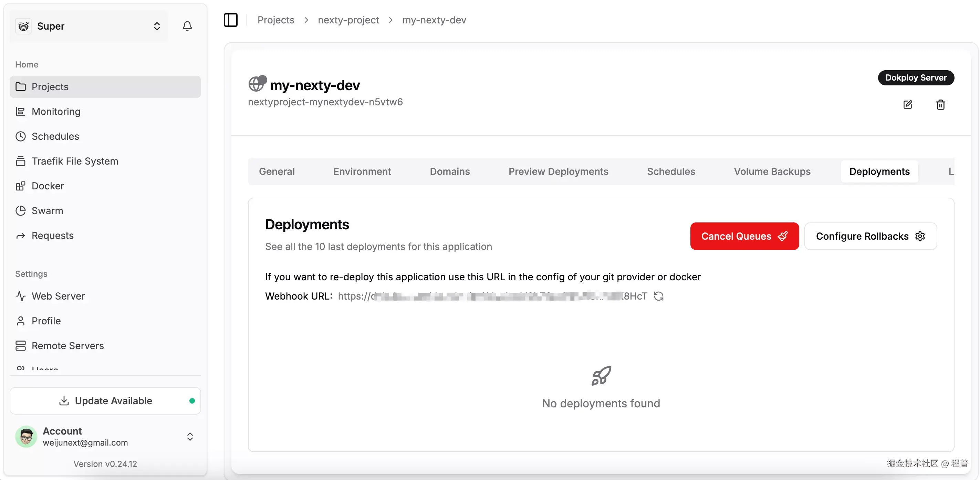Edit the application using the pencil icon
Viewport: 980px width, 480px height.
[908, 105]
